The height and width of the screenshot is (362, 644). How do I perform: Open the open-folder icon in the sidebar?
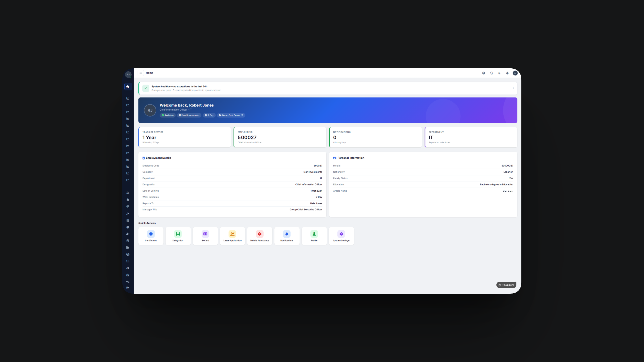tap(128, 248)
